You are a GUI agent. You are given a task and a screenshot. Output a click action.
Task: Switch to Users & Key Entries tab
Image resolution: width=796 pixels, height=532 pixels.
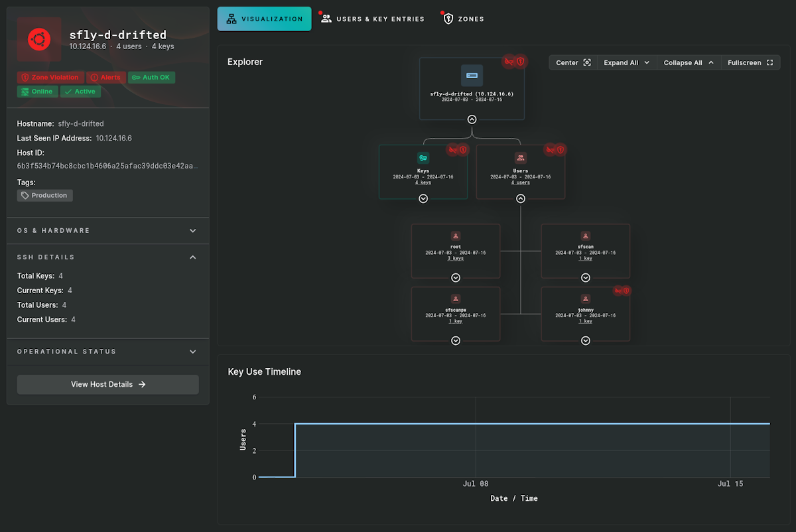click(373, 19)
